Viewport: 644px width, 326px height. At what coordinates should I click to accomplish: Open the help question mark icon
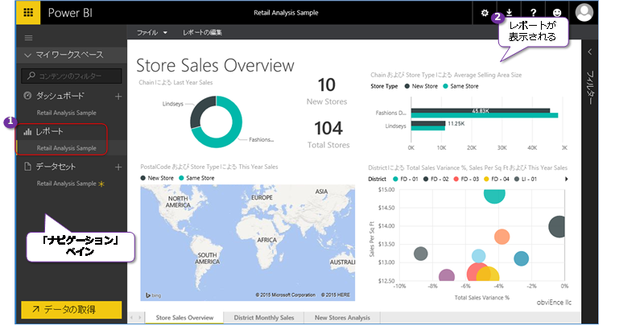[533, 13]
